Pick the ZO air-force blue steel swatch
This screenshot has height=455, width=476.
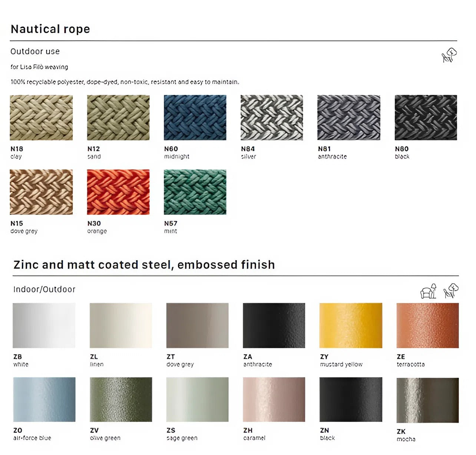(x=44, y=399)
